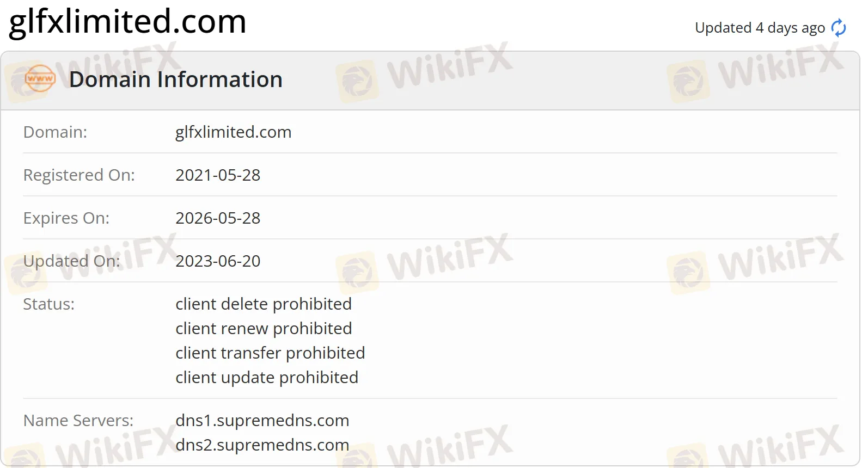Click the glfxlimited.com page heading
Screen dimensions: 868x468
click(x=126, y=23)
